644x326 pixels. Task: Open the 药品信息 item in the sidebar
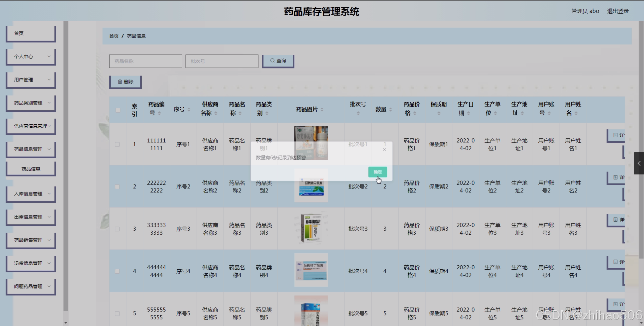coord(30,169)
